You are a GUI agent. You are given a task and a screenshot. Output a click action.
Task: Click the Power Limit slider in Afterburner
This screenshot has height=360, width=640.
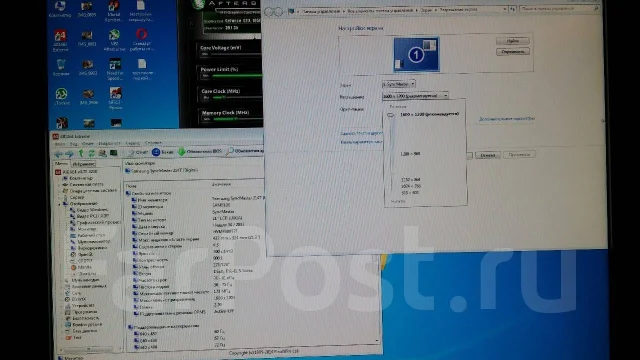(236, 76)
